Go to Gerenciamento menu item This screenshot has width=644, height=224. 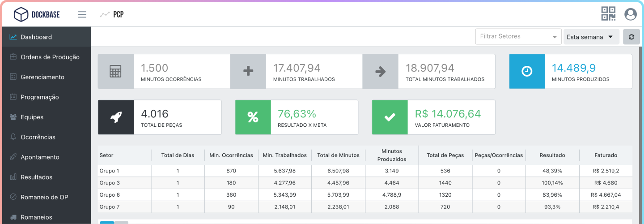pos(42,77)
